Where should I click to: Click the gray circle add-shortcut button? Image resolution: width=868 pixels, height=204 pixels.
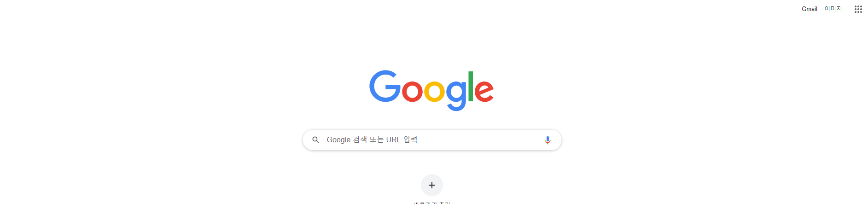432,185
